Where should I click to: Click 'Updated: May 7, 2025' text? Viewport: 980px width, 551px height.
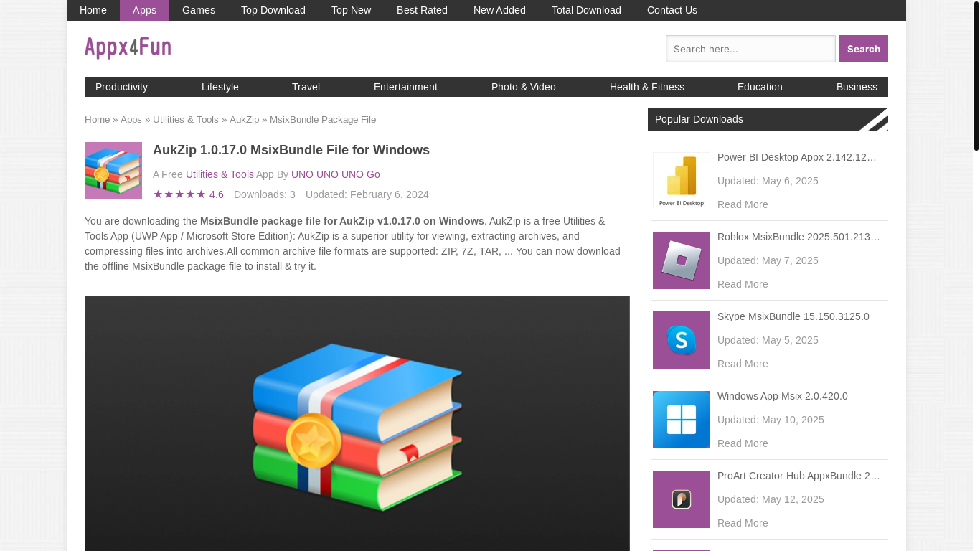(768, 260)
